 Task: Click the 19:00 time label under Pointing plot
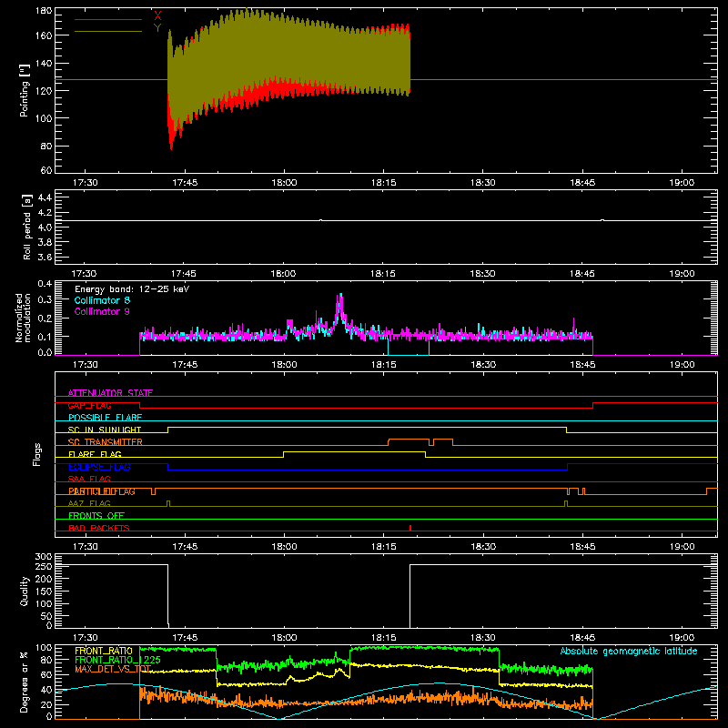tap(682, 183)
